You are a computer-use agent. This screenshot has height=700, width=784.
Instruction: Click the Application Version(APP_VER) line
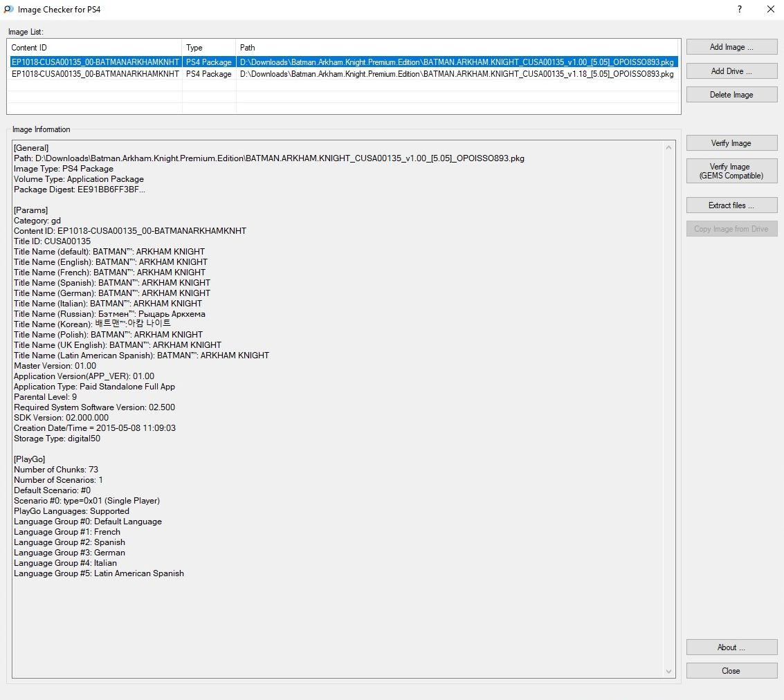84,376
